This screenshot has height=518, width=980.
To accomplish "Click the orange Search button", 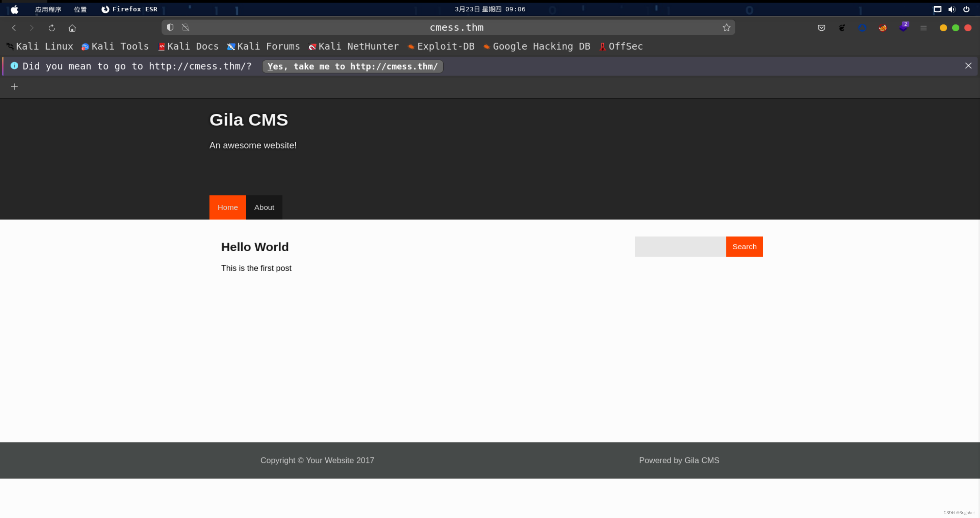I will coord(744,246).
